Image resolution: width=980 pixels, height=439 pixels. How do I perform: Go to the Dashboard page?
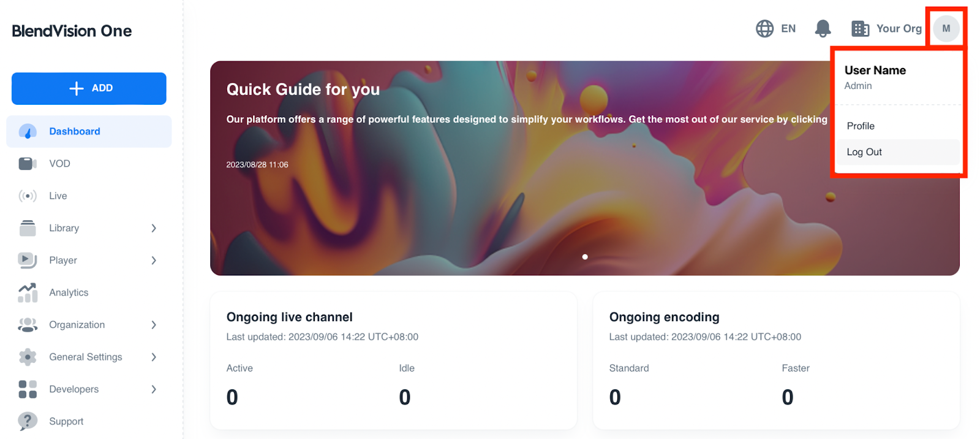[75, 131]
